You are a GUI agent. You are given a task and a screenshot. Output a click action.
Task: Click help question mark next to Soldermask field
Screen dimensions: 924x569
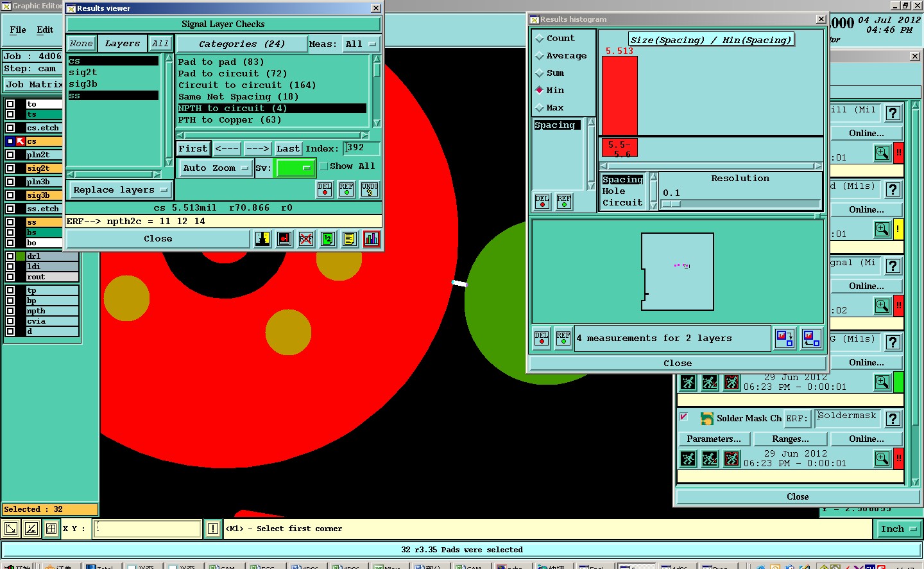[893, 419]
